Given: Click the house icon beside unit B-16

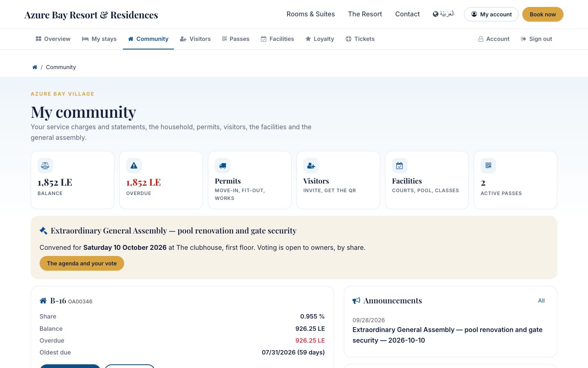Looking at the screenshot, I should (43, 301).
